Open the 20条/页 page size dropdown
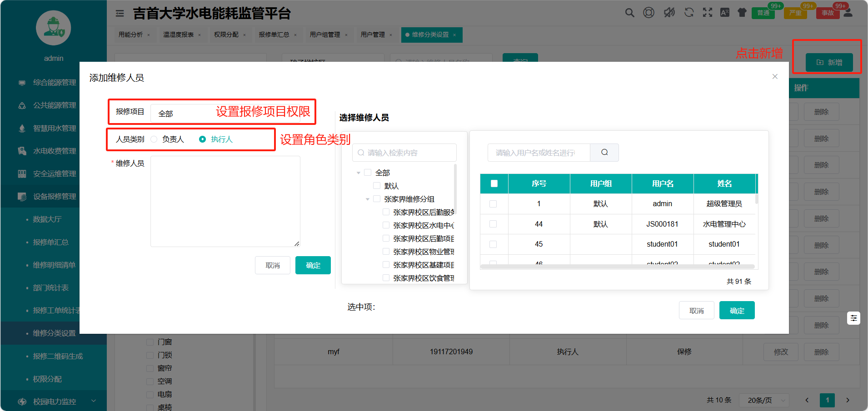The image size is (868, 411). [x=763, y=400]
